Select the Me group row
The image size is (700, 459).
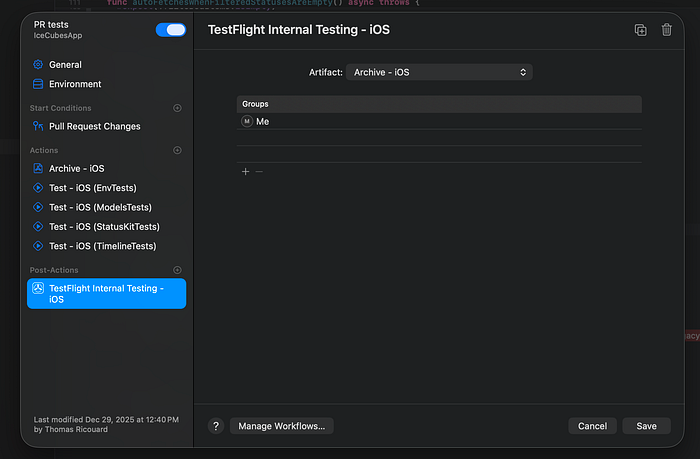(x=439, y=121)
